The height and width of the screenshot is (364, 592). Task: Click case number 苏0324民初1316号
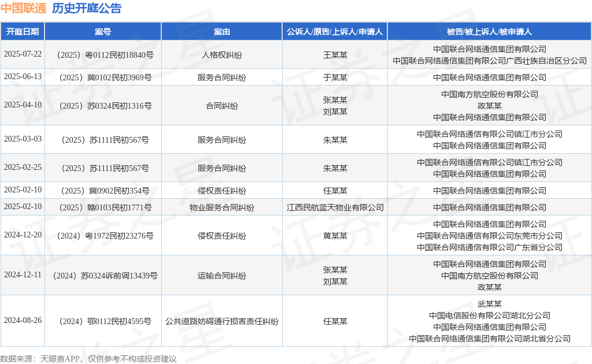[x=105, y=106]
